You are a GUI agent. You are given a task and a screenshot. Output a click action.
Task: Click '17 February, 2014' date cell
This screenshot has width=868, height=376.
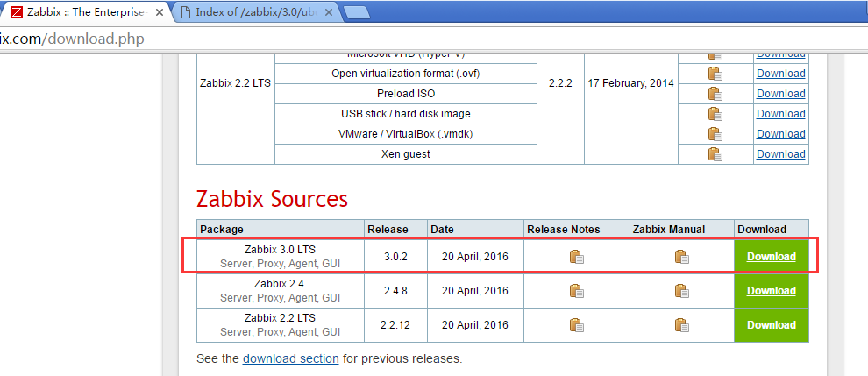pyautogui.click(x=631, y=83)
